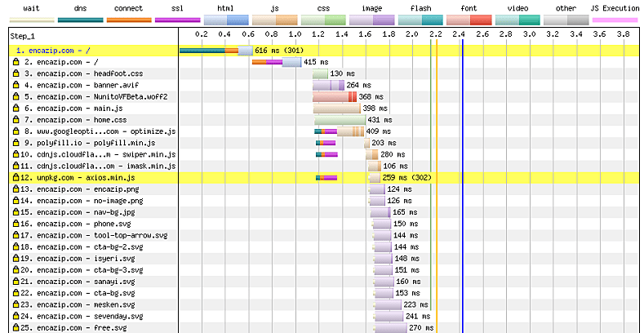Click the 0.2 seconds timeline tick label

[202, 34]
